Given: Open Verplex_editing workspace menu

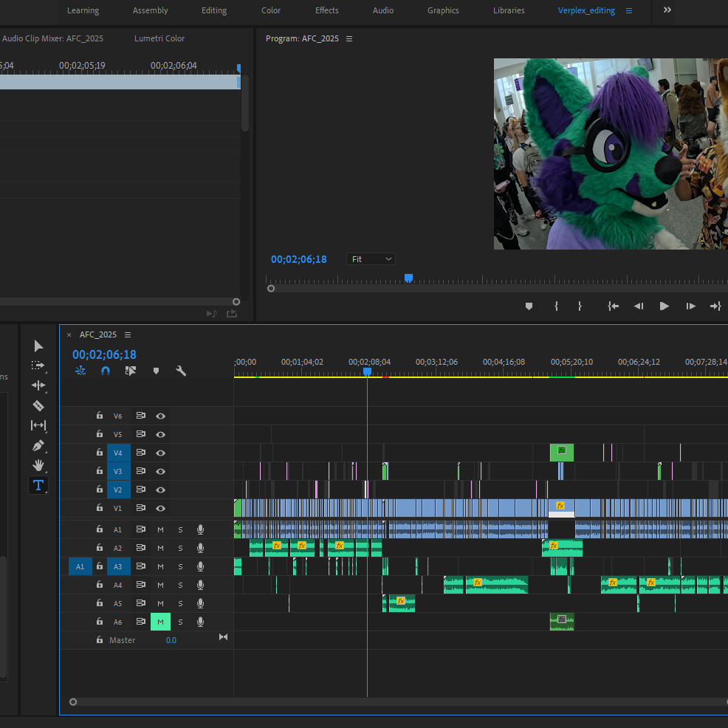Looking at the screenshot, I should [x=629, y=10].
